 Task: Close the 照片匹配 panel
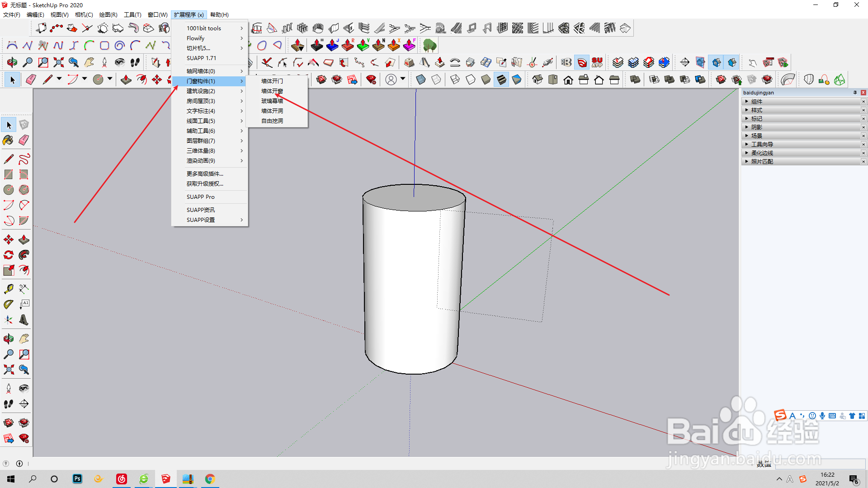(x=863, y=161)
